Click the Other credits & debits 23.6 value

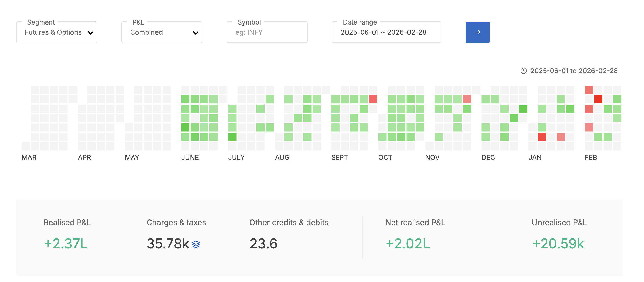click(263, 244)
